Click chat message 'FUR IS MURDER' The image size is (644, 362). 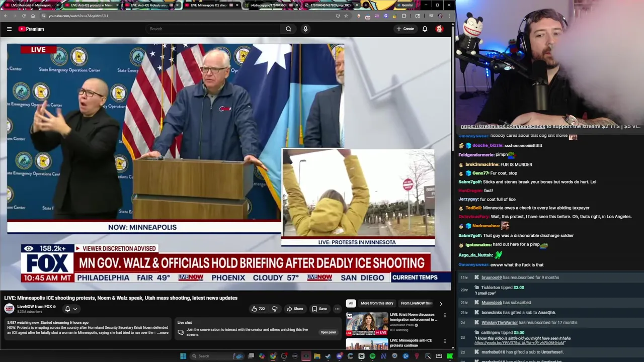(x=516, y=164)
